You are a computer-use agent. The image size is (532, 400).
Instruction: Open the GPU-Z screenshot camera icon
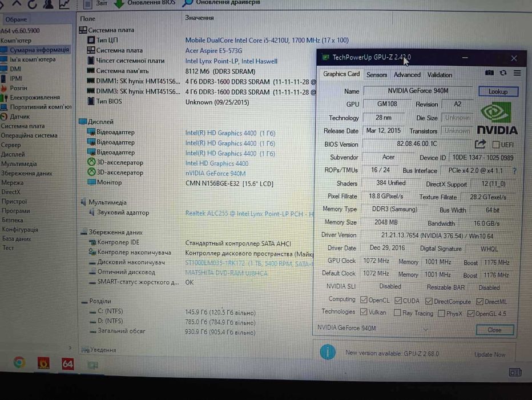pos(489,73)
